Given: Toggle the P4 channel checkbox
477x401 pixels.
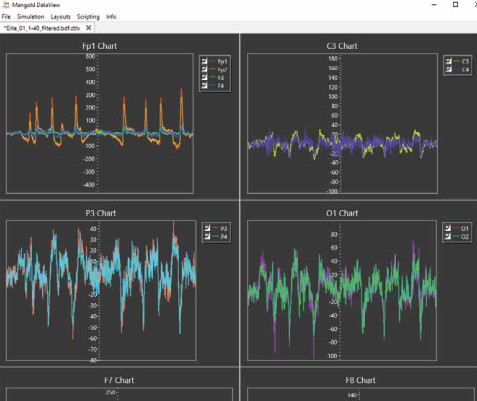Looking at the screenshot, I should click(207, 236).
